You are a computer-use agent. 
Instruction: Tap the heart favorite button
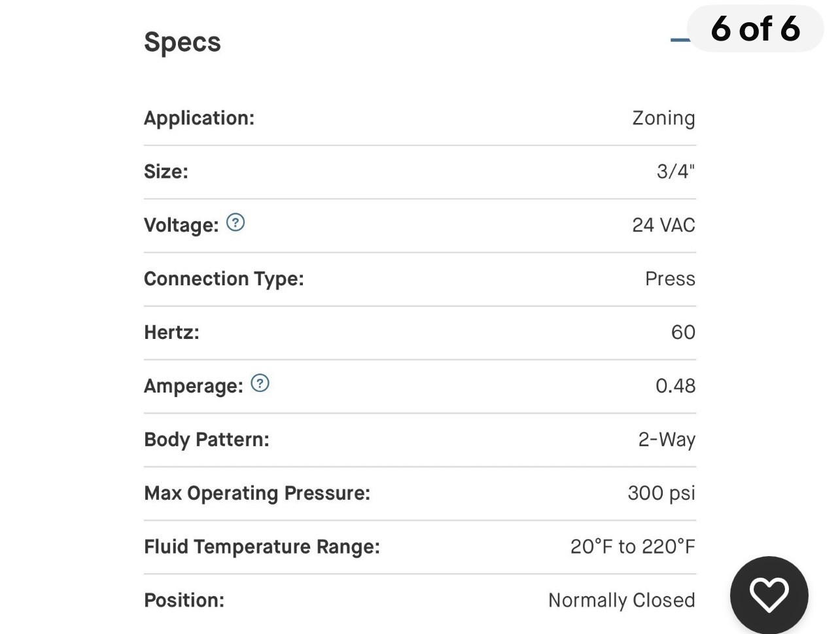click(769, 595)
